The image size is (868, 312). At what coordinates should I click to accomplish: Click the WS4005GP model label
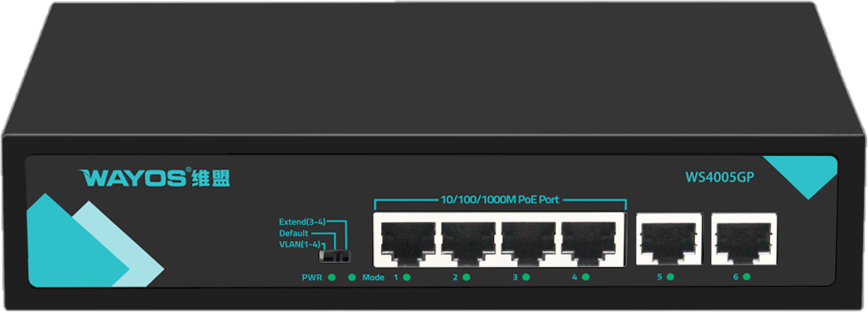coord(720,177)
